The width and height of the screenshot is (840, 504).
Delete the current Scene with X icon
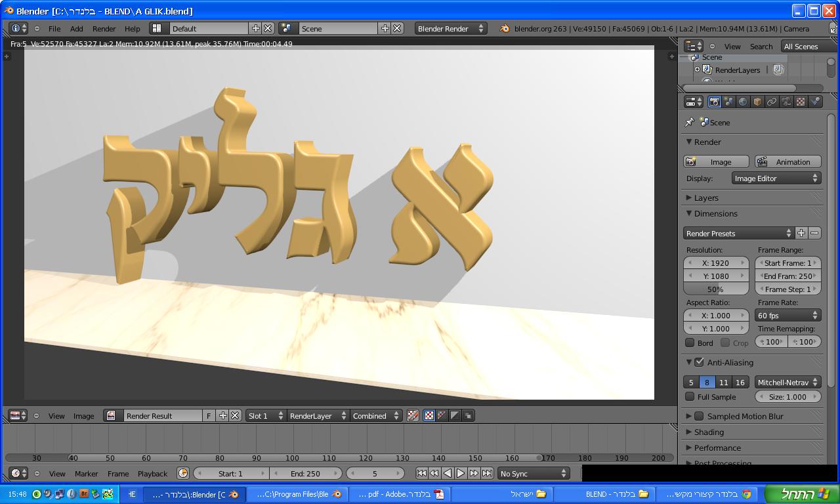(x=397, y=28)
